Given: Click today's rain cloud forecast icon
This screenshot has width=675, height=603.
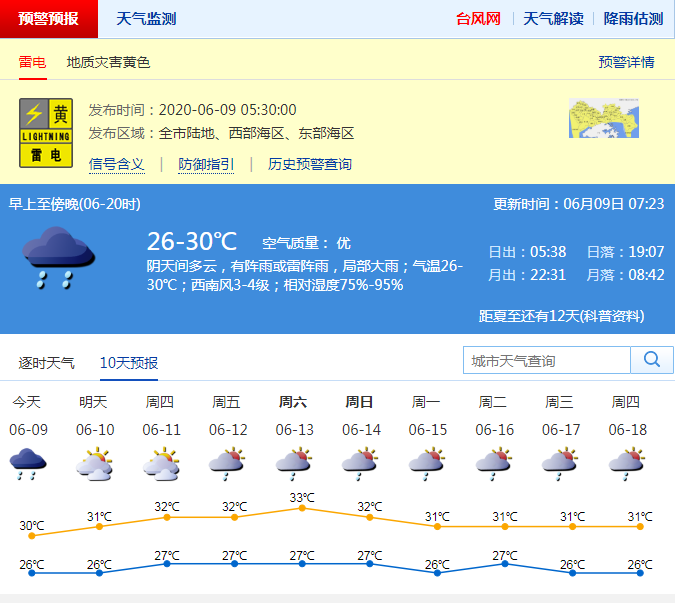Looking at the screenshot, I should 27,464.
